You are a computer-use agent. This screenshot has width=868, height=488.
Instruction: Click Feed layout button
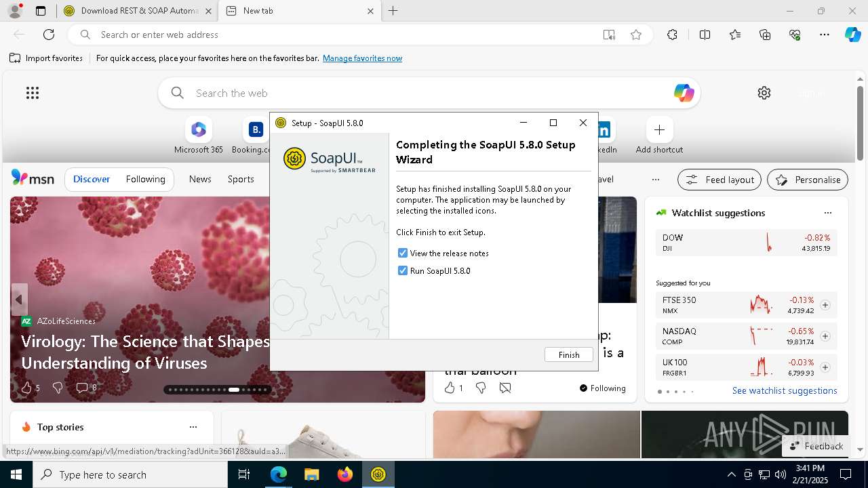click(x=719, y=180)
